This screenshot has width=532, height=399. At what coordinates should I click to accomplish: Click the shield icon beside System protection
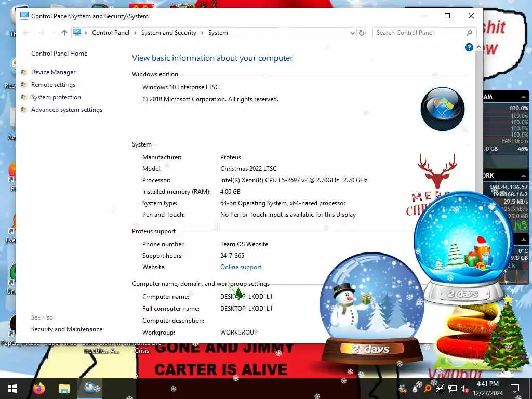point(23,97)
